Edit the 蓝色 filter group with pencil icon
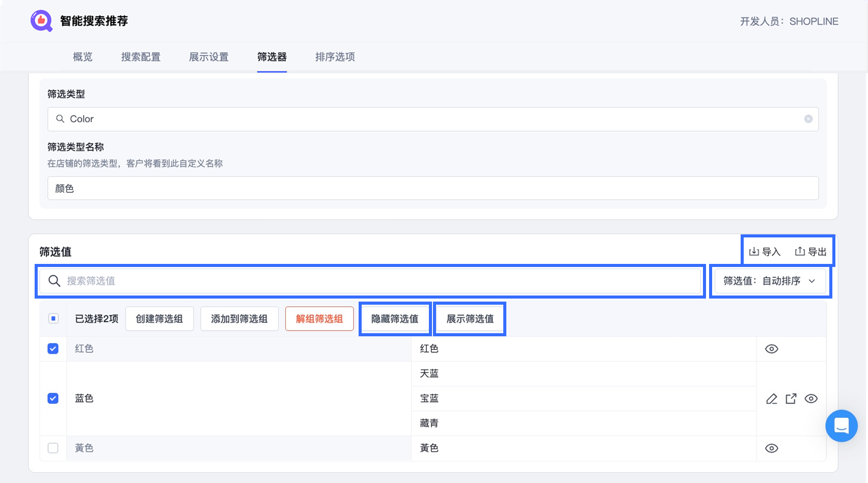 click(x=772, y=399)
